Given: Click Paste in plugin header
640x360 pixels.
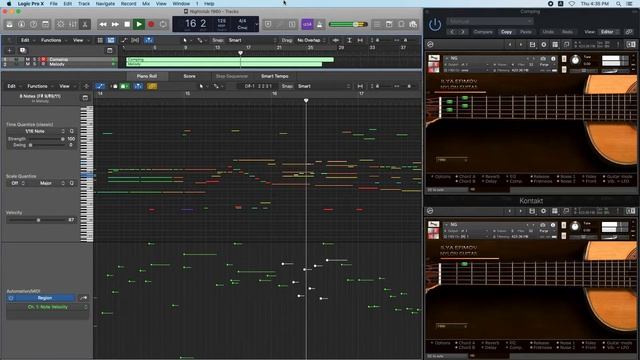Looking at the screenshot, I should click(x=526, y=32).
